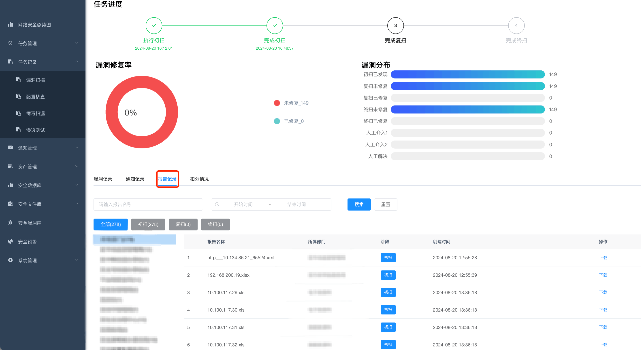644x350 pixels.
Task: Download the 192.168.200.19.xlsx report
Action: [603, 275]
